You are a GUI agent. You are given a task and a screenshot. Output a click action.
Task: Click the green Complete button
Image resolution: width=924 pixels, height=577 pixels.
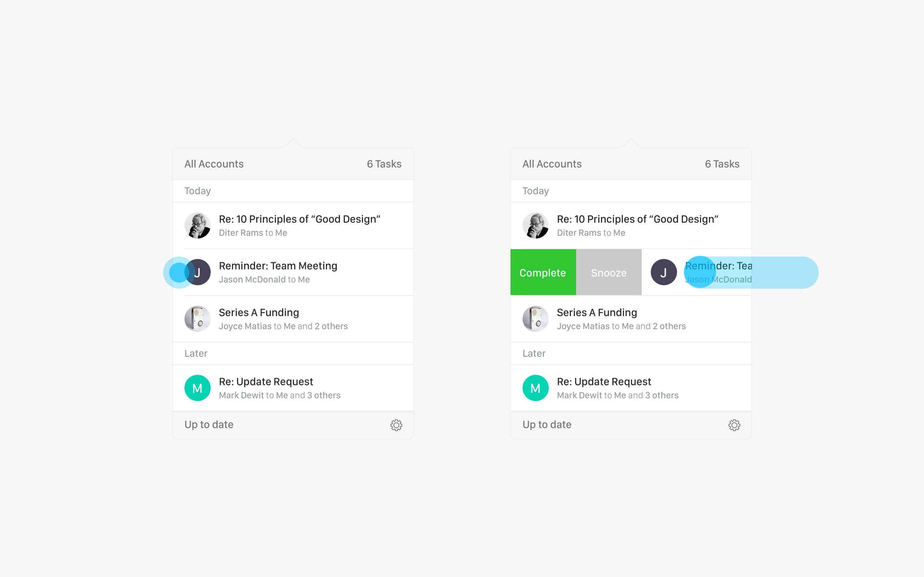[543, 272]
